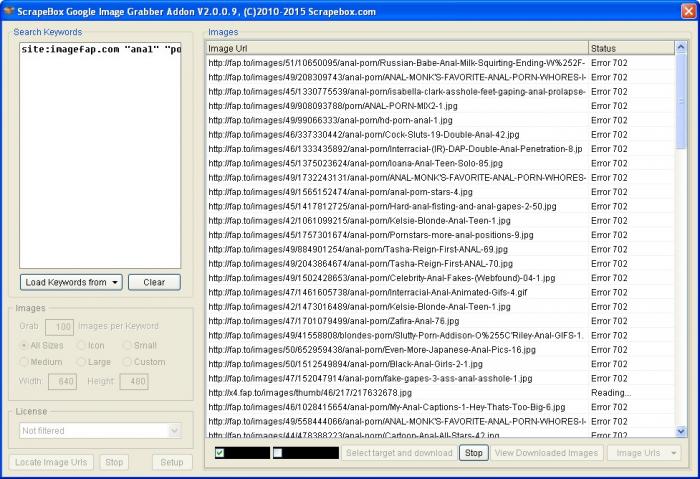Click the Search Keywords group label
The width and height of the screenshot is (700, 479).
pyautogui.click(x=48, y=32)
